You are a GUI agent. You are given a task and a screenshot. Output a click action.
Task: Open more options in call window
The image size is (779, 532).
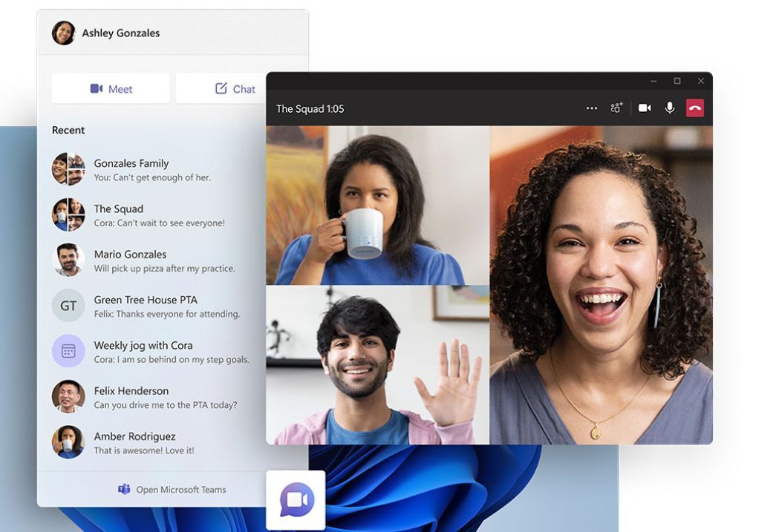(x=591, y=108)
